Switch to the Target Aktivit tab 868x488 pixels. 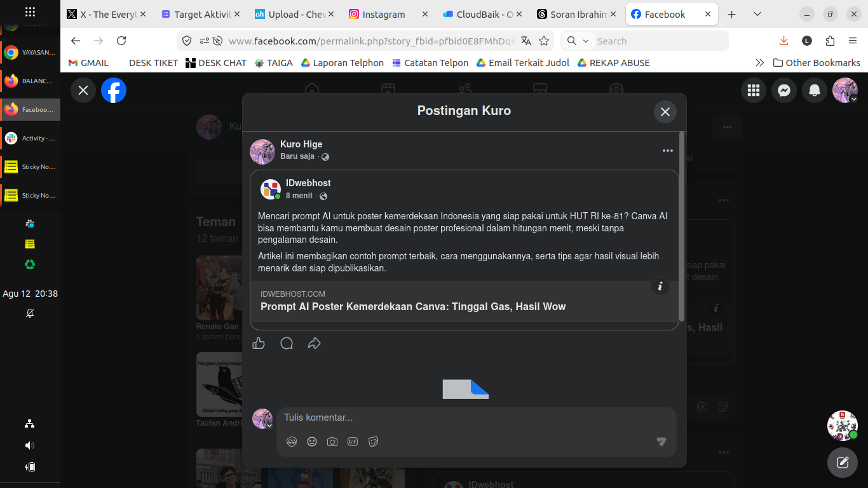(x=200, y=14)
